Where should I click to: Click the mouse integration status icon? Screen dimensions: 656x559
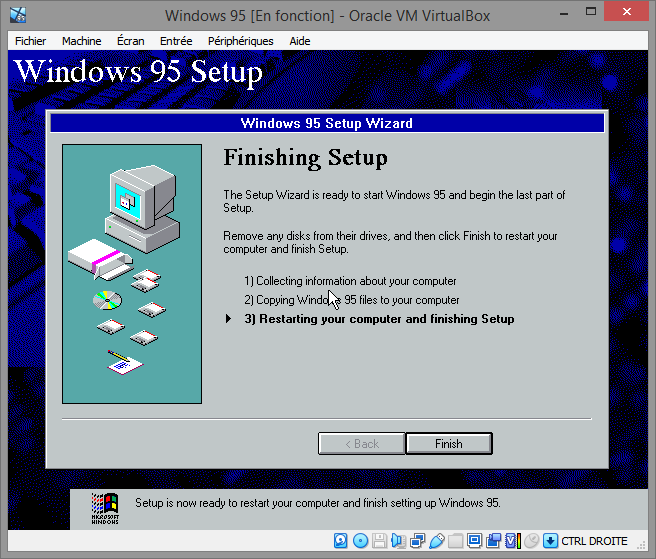[x=532, y=541]
